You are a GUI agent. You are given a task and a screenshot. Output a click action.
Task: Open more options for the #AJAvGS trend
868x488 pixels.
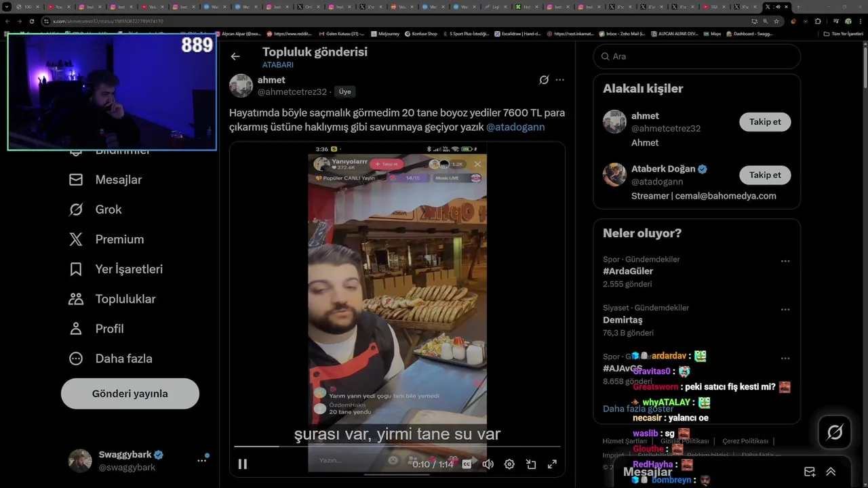[785, 358]
